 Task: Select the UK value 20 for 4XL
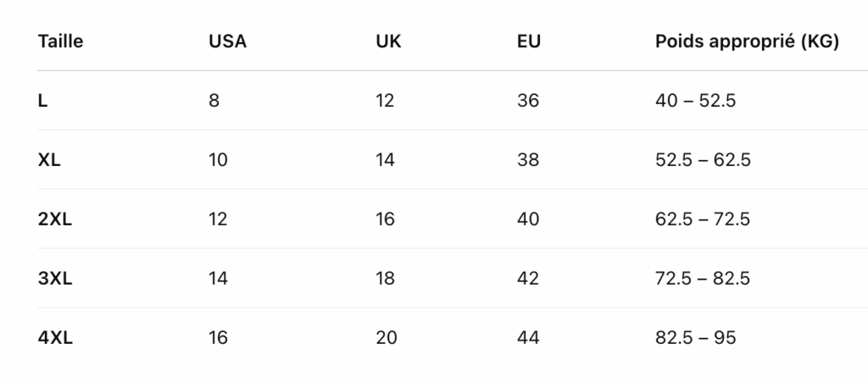387,338
